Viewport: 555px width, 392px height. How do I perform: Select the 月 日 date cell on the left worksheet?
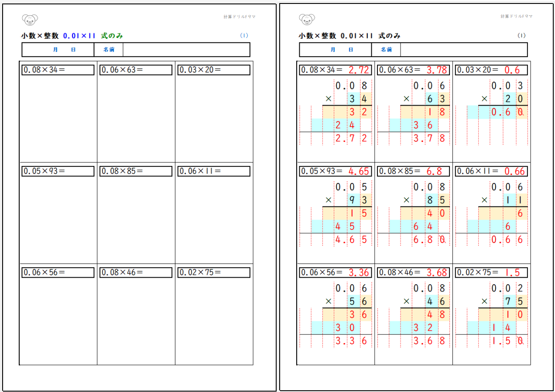58,50
